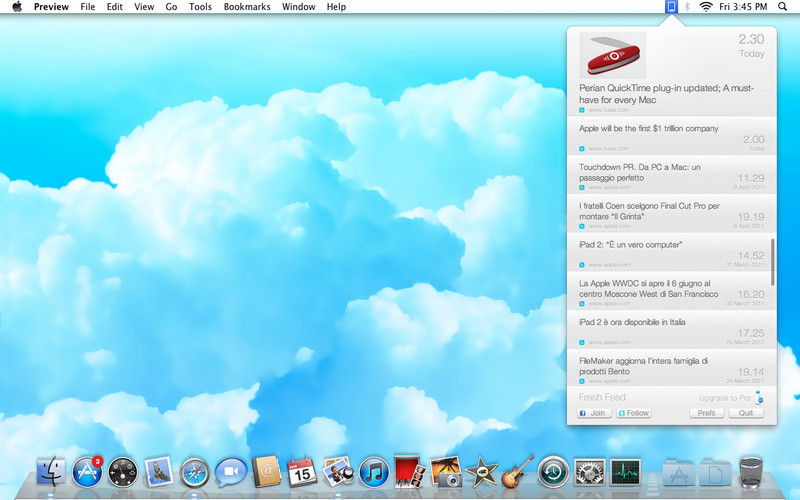Open the Bookmarks menu
Viewport: 800px width, 500px height.
click(x=247, y=7)
